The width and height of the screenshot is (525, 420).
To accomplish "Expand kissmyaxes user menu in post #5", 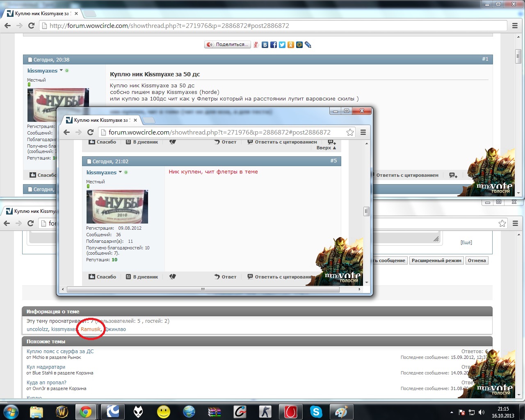I will (120, 172).
